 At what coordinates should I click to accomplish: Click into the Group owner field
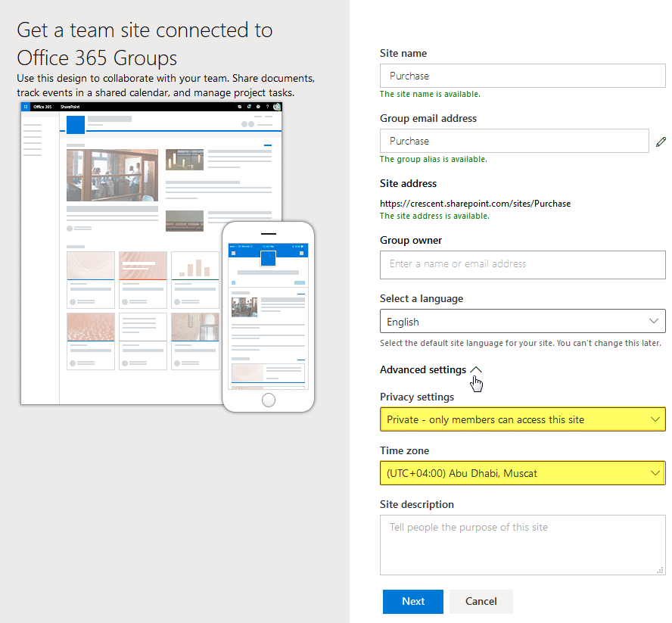tap(522, 264)
